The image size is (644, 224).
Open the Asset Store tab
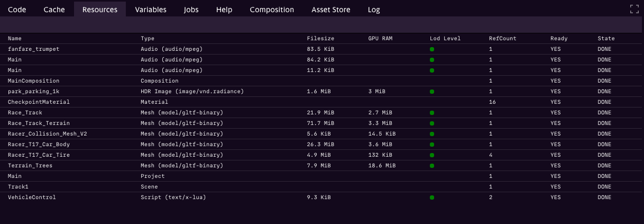330,10
